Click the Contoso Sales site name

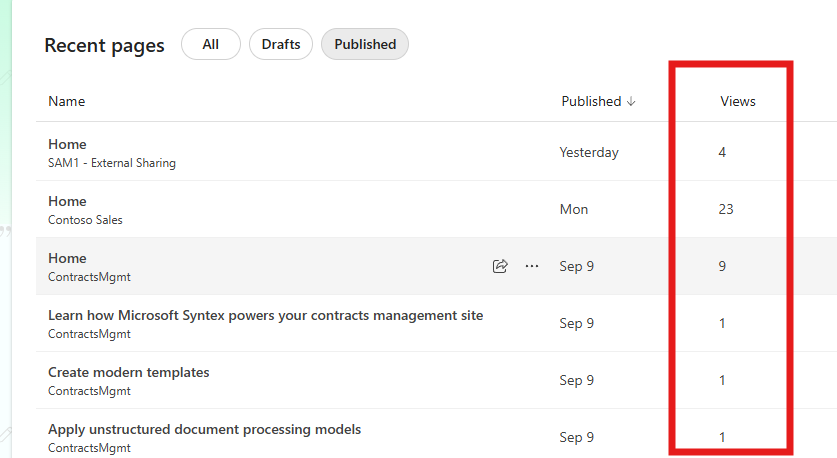[x=85, y=220]
